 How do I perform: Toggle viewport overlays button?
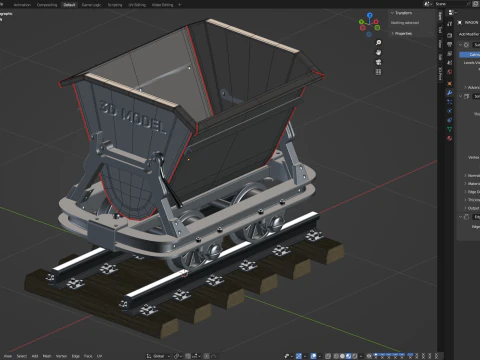point(314,356)
